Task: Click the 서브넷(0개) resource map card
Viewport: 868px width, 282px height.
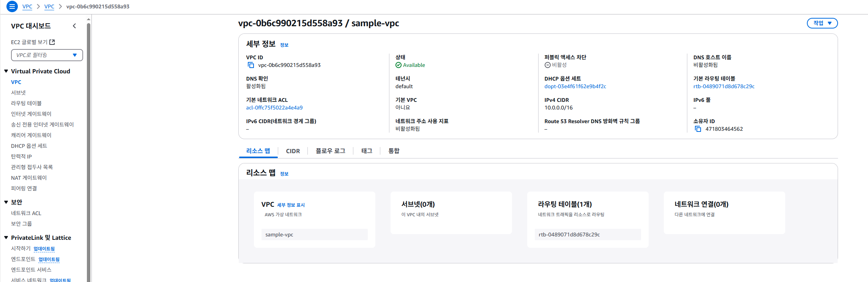Action: click(451, 213)
